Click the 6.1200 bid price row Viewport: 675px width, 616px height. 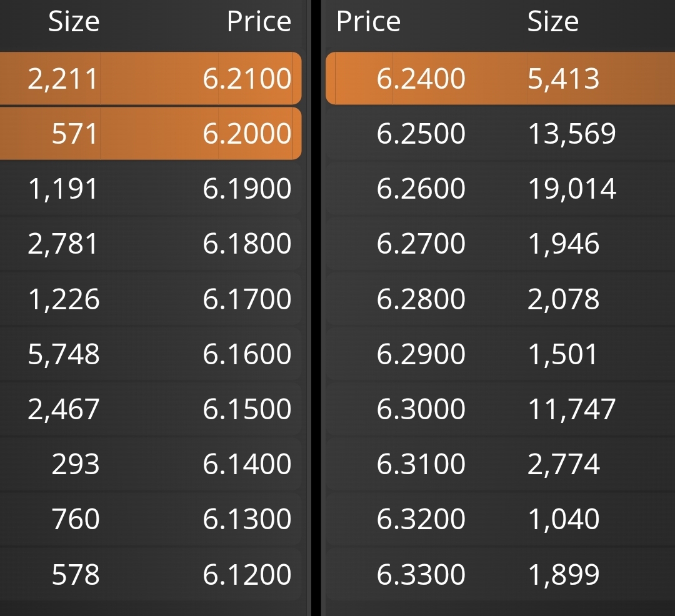coord(150,574)
